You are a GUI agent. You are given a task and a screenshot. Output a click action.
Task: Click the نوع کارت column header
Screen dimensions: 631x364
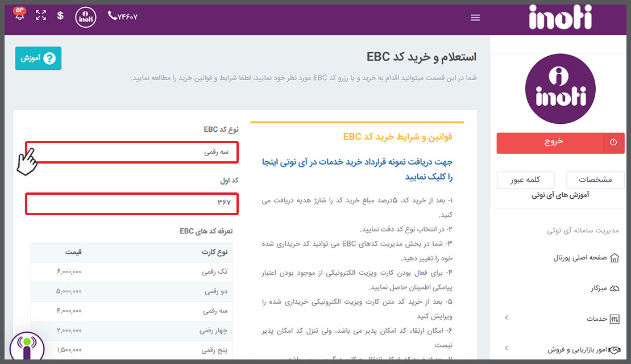pyautogui.click(x=214, y=252)
